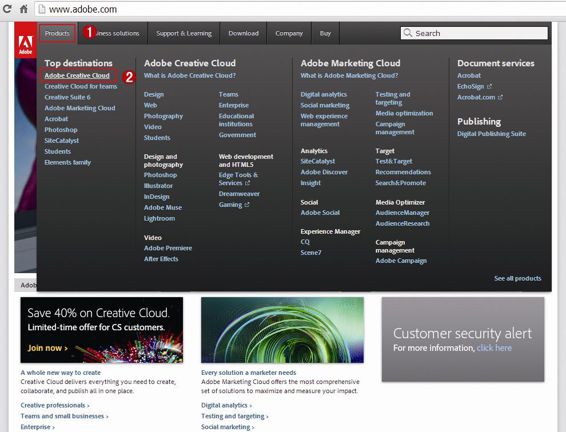566x432 pixels.
Task: Click the search magnifier icon
Action: click(408, 33)
